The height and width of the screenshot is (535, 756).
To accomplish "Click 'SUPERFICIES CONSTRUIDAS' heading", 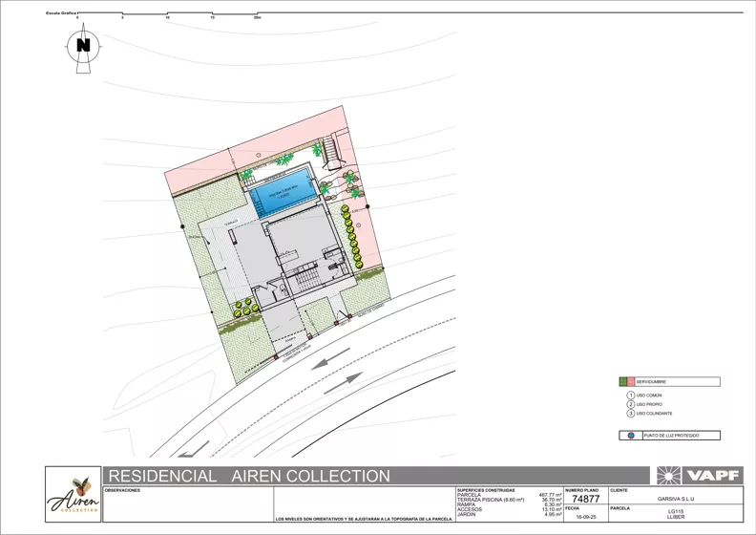I will coord(486,491).
